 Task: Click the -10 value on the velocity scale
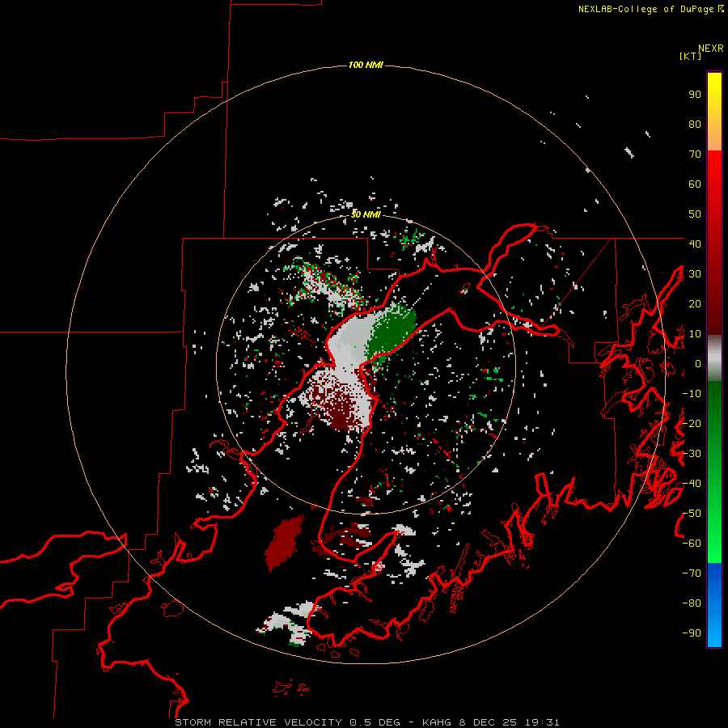(692, 394)
